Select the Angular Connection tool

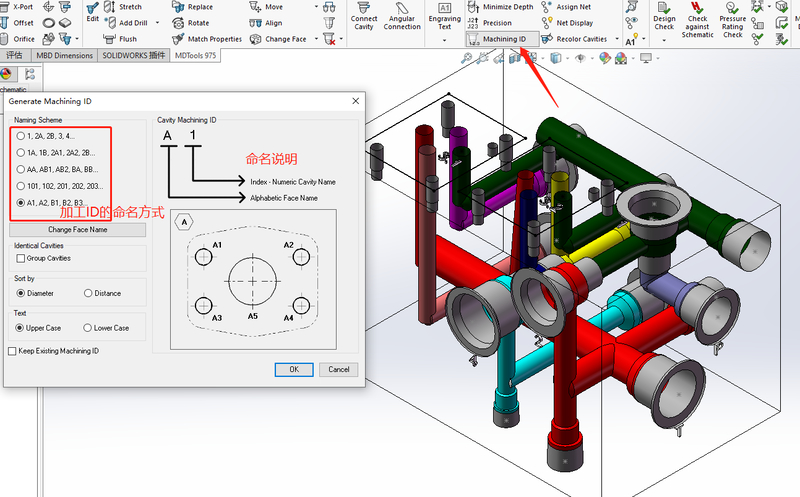point(402,16)
